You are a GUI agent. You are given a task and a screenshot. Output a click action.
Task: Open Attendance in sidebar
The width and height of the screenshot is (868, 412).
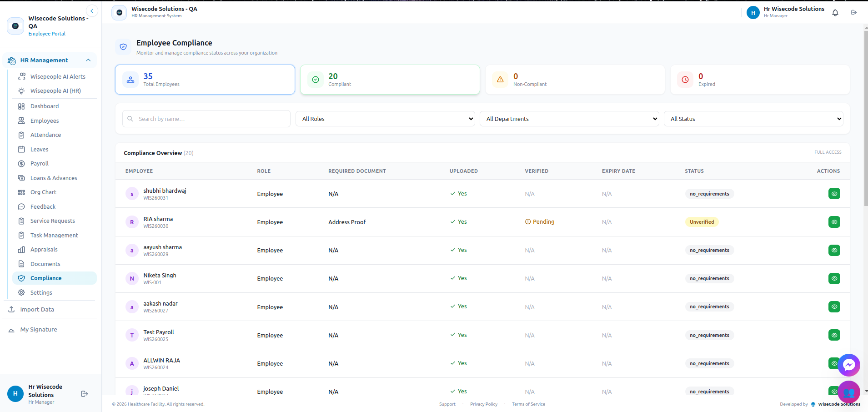[55, 135]
